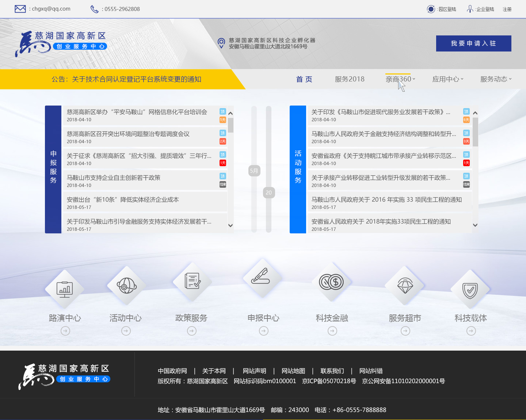526x420 pixels.
Task: Click the 路演中心 presentation chart icon
Action: click(65, 289)
